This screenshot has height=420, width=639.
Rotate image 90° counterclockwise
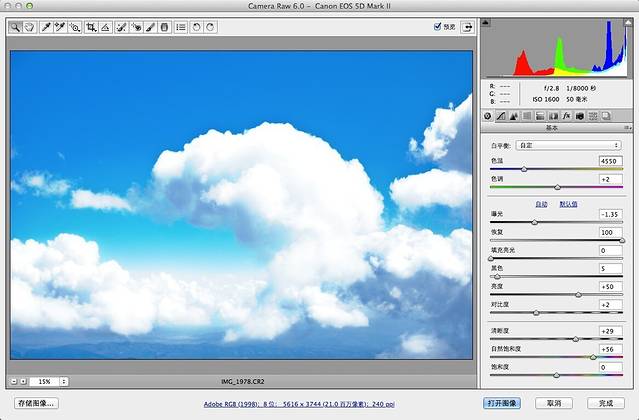click(196, 28)
